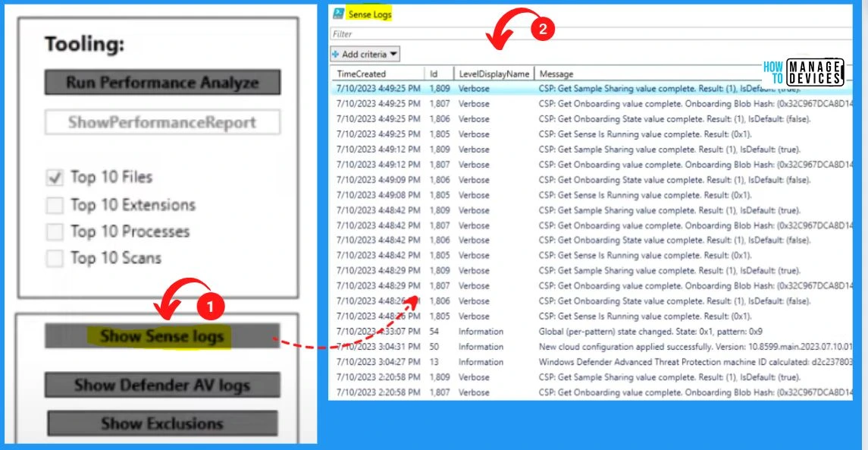The width and height of the screenshot is (868, 450).
Task: Click the Information level in the Id 13 row
Action: (x=481, y=362)
